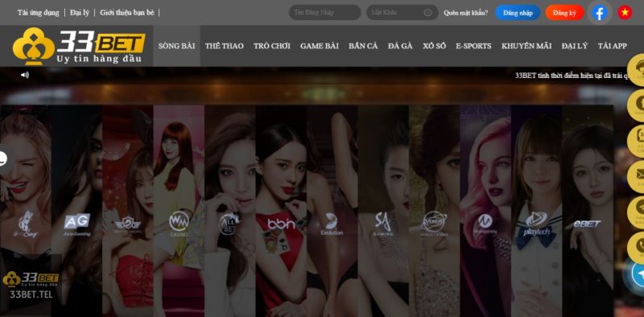Click the blue Đăng nhập button
The image size is (644, 317).
click(x=518, y=13)
